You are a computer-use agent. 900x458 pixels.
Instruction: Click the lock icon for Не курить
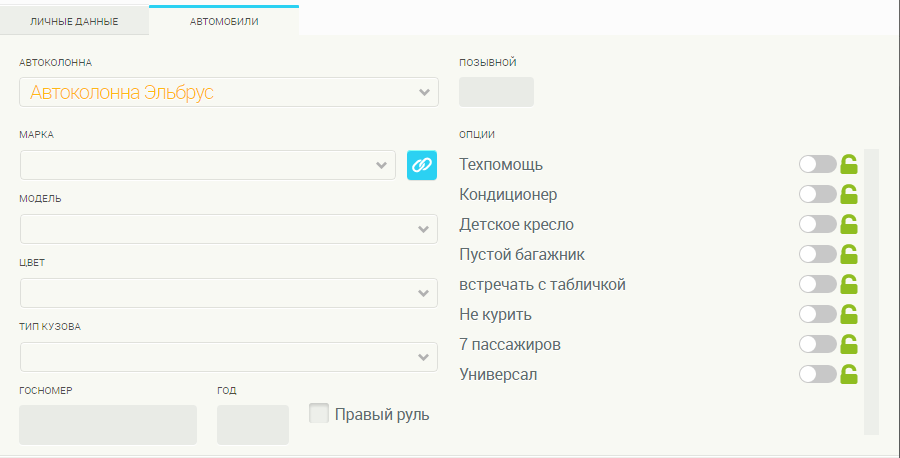coord(849,314)
